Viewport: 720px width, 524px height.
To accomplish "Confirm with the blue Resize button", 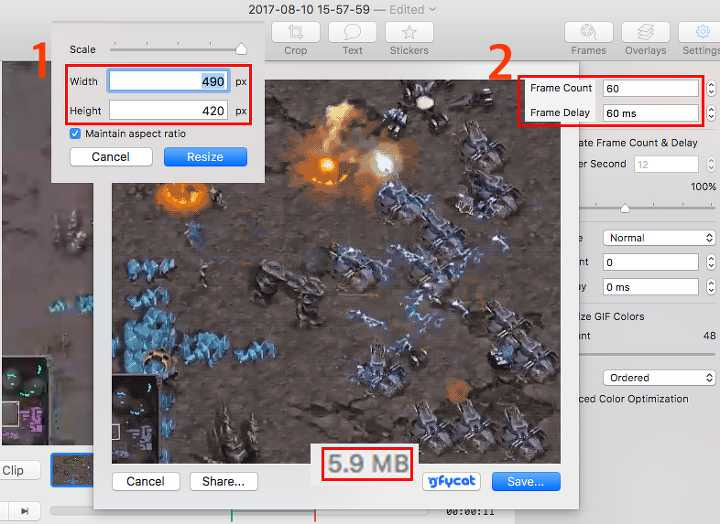I will click(x=205, y=157).
